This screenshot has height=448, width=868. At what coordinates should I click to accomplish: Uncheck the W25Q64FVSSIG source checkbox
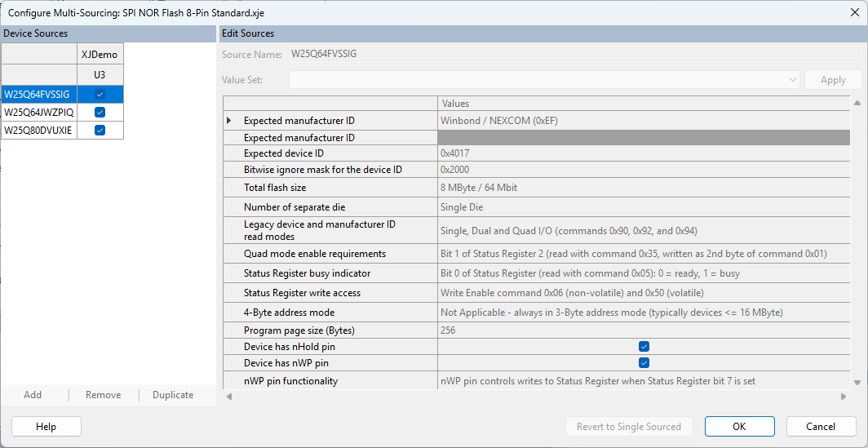100,95
